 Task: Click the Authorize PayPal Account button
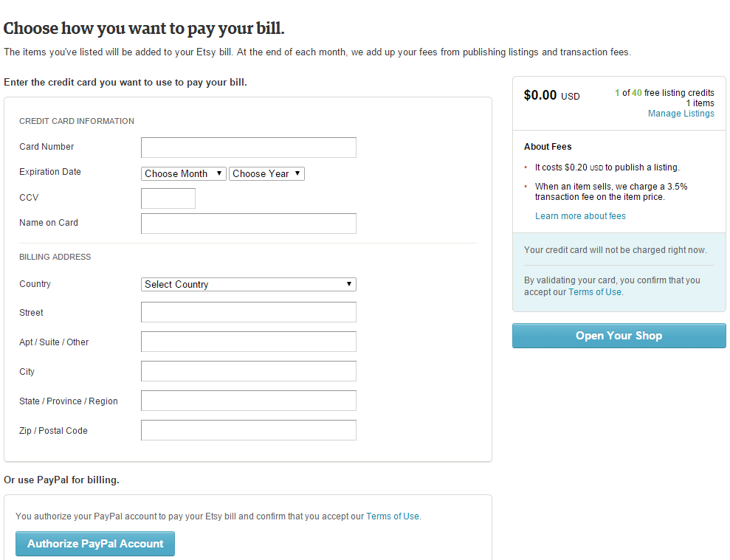pos(95,544)
